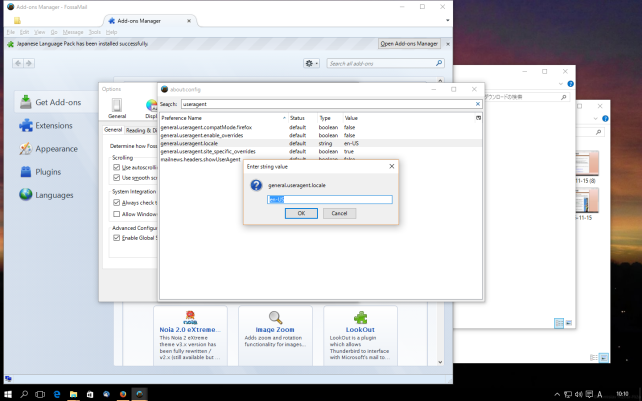The height and width of the screenshot is (401, 642).
Task: Open File Explorer from the taskbar
Action: pos(73,394)
